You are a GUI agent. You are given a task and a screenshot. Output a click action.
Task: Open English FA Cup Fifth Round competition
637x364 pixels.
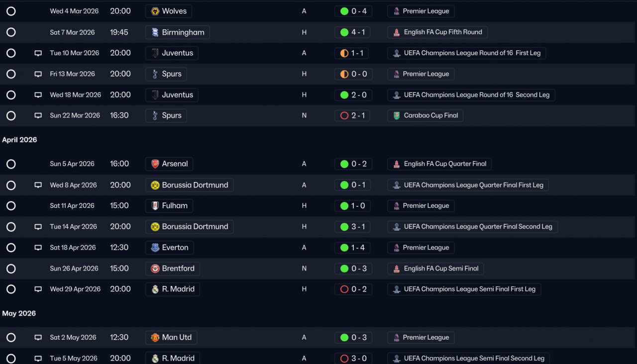pyautogui.click(x=437, y=32)
